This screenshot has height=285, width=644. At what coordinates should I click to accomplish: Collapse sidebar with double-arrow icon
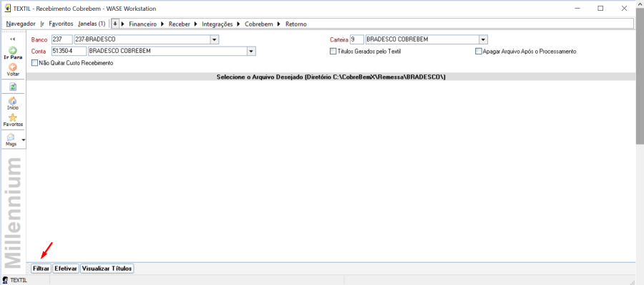pos(12,39)
